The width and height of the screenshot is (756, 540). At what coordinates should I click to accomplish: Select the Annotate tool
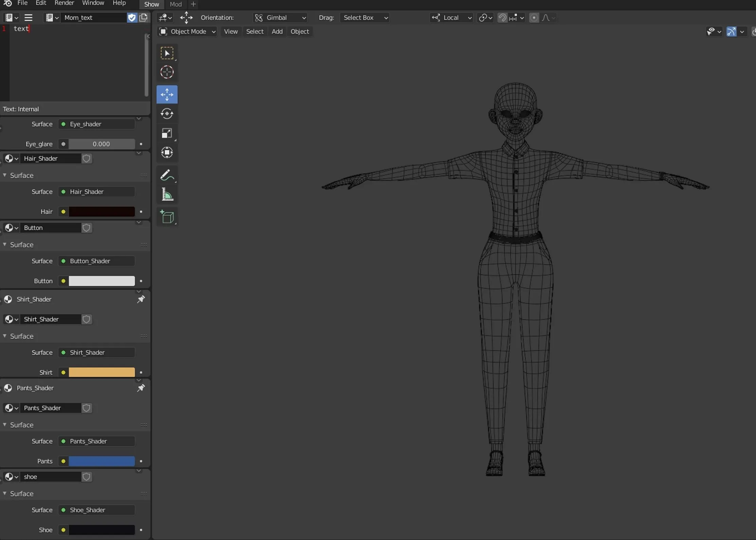click(x=167, y=175)
